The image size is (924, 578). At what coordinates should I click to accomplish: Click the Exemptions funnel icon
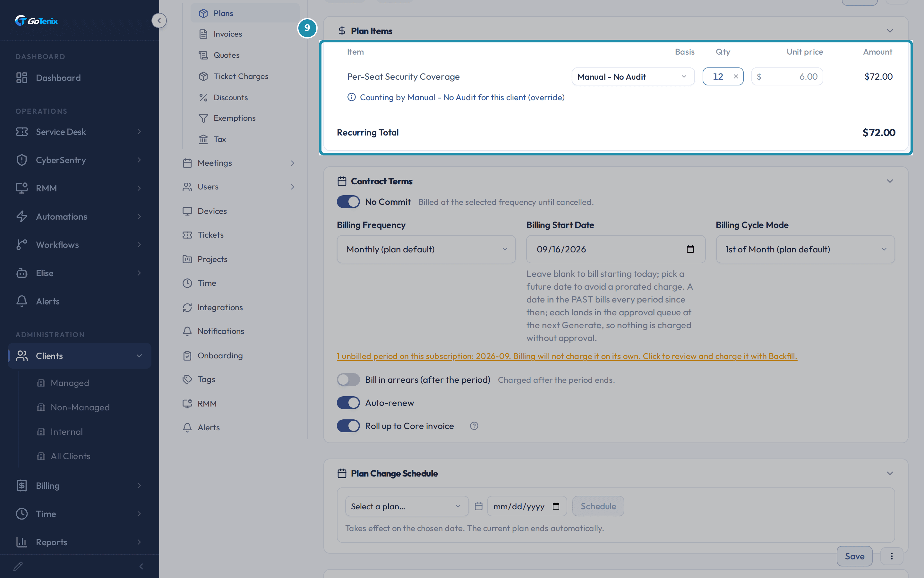pos(203,118)
